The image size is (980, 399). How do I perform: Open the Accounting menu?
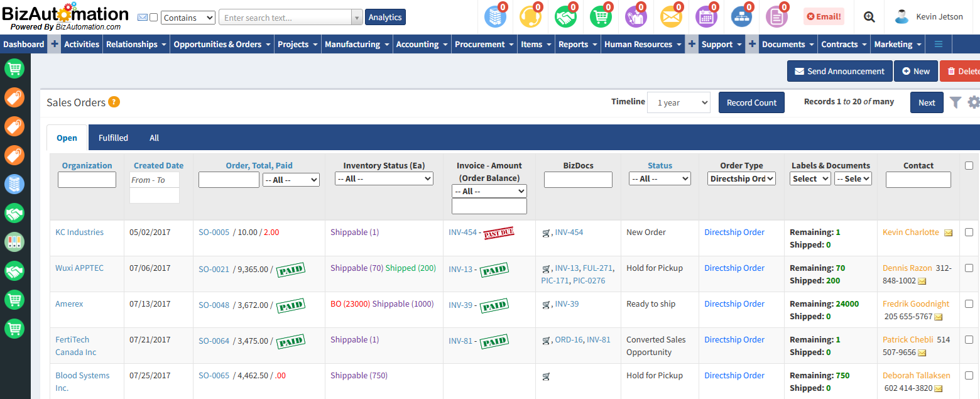click(422, 44)
